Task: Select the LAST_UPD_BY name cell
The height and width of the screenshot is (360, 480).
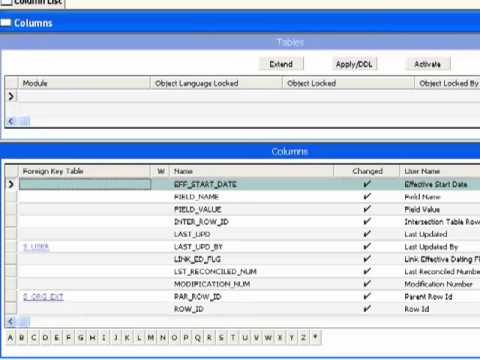Action: [251, 247]
